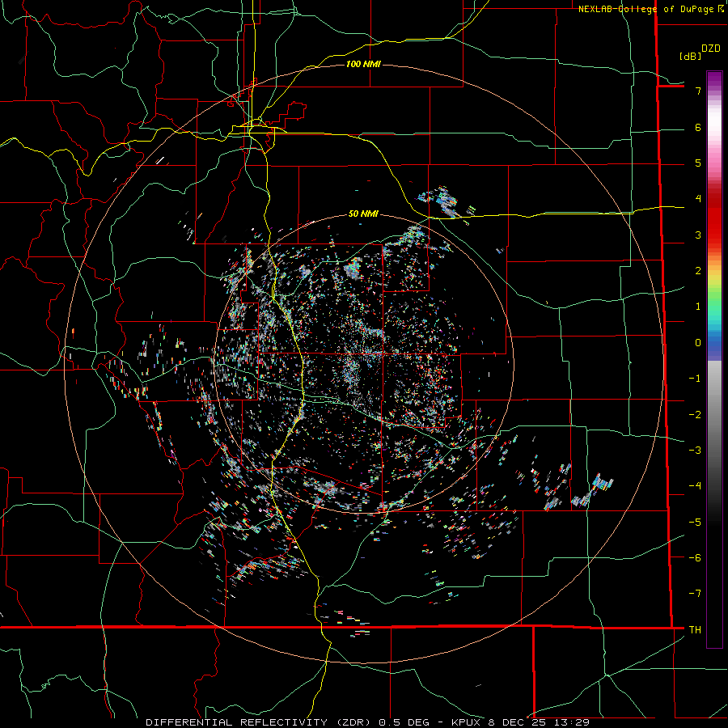Select the 0 value on the dB scale

698,343
